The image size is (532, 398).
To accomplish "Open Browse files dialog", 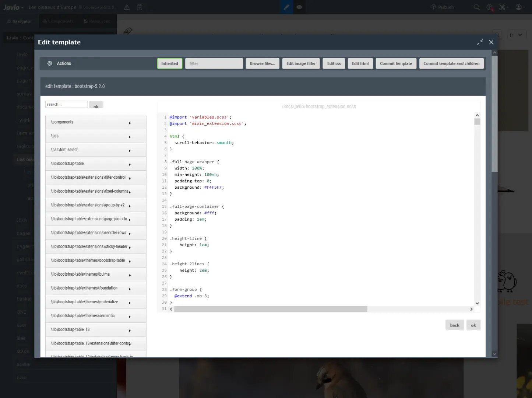I will 262,63.
